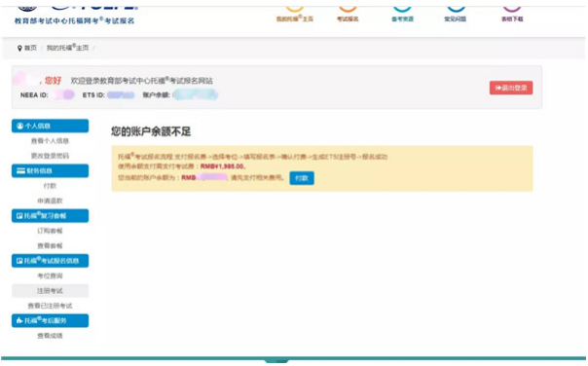Click the NEEA ID label

pos(34,95)
